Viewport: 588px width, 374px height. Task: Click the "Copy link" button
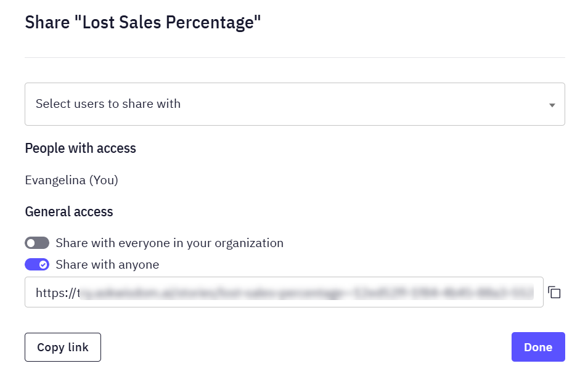(63, 347)
